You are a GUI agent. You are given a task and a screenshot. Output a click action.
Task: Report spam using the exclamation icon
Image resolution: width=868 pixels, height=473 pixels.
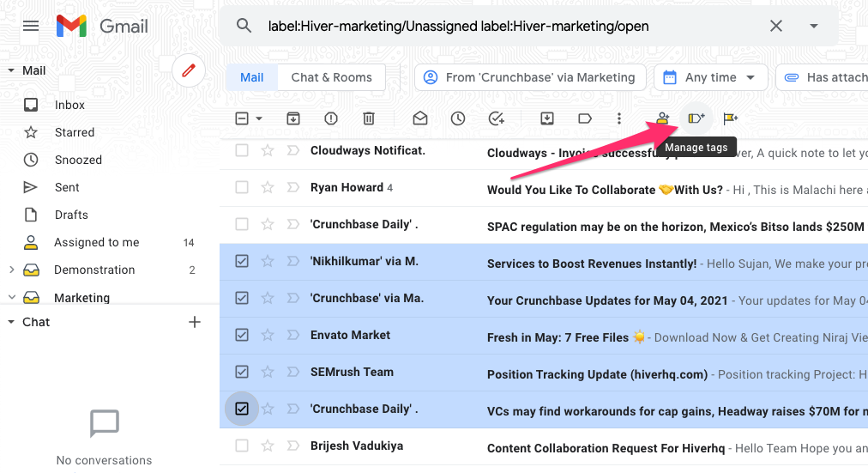point(331,118)
